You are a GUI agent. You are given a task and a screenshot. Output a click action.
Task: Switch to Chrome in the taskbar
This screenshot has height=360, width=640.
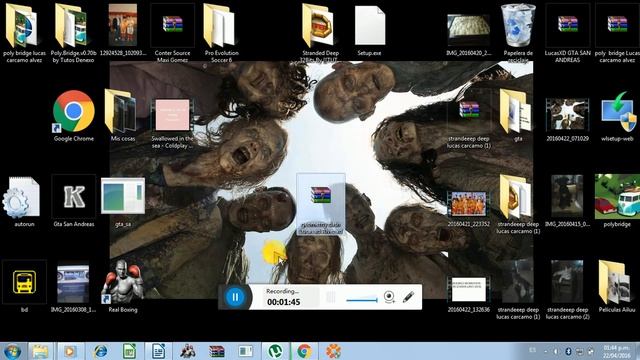[x=304, y=351]
